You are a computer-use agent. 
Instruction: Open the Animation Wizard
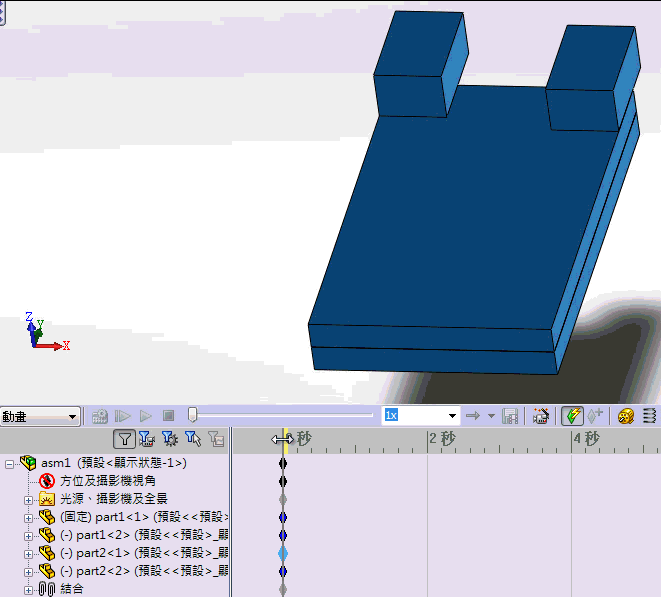(541, 416)
